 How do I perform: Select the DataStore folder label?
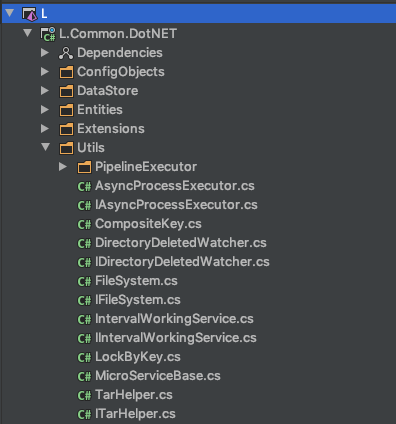tap(108, 91)
